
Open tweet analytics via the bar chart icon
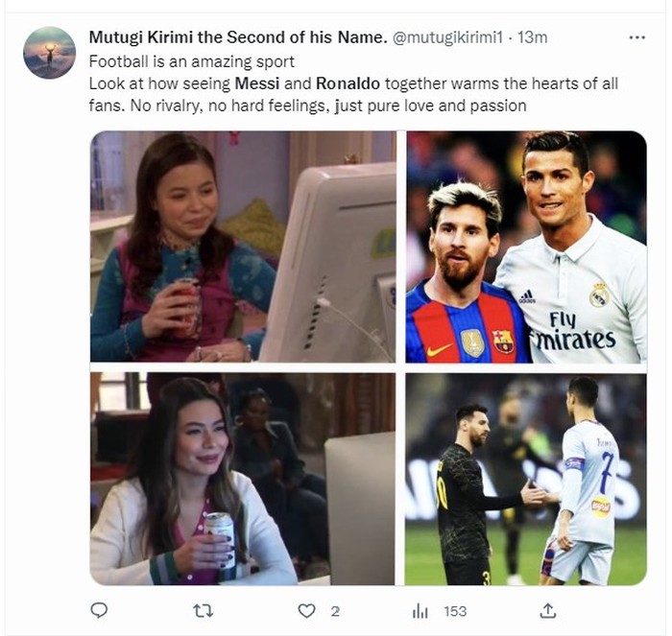tap(420, 610)
